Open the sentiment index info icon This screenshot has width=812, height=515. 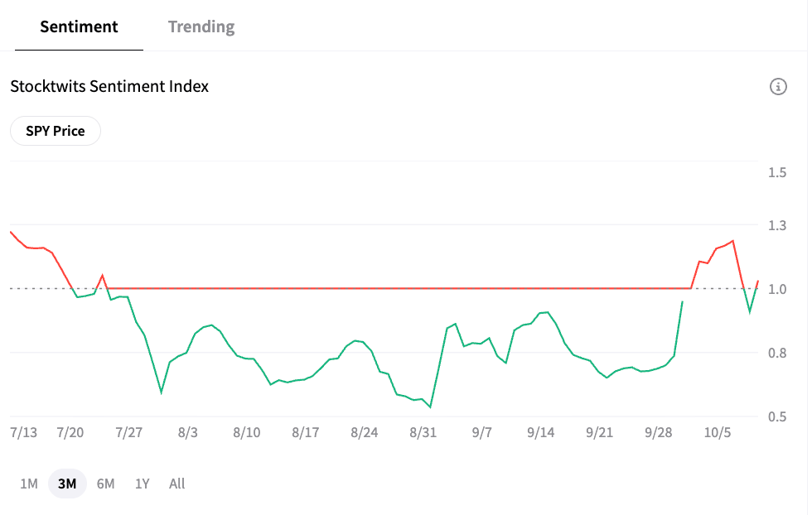coord(778,86)
